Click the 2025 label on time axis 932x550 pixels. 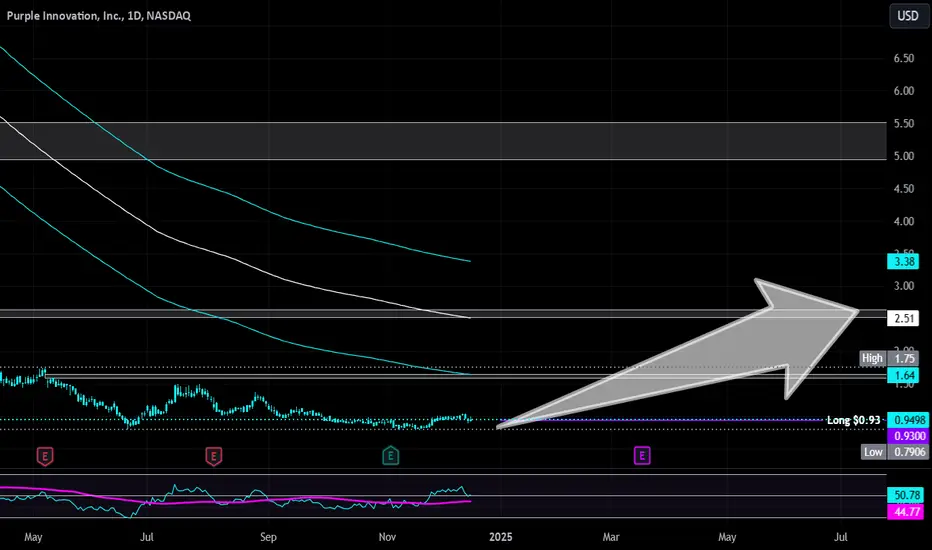tap(500, 537)
